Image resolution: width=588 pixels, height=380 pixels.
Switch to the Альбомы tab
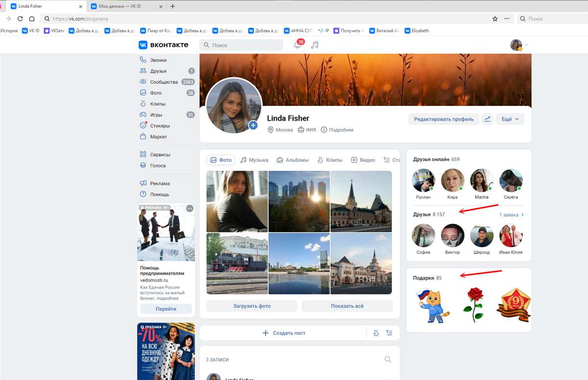293,160
